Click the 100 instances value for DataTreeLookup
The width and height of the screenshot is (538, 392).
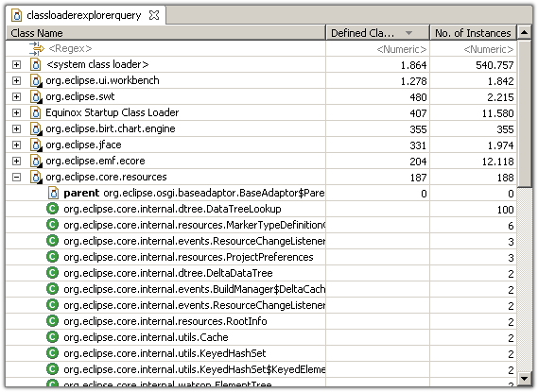(506, 210)
